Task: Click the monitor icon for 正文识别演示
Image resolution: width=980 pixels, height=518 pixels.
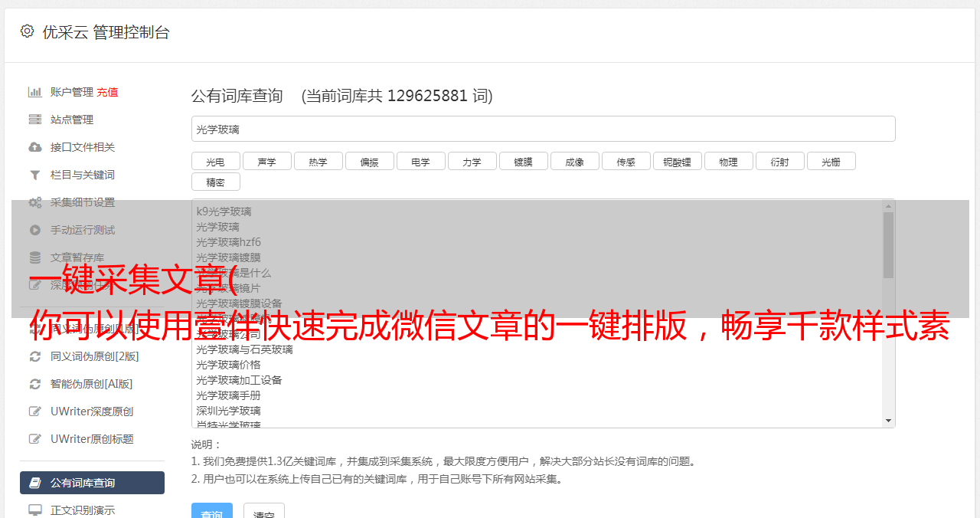Action: click(35, 510)
